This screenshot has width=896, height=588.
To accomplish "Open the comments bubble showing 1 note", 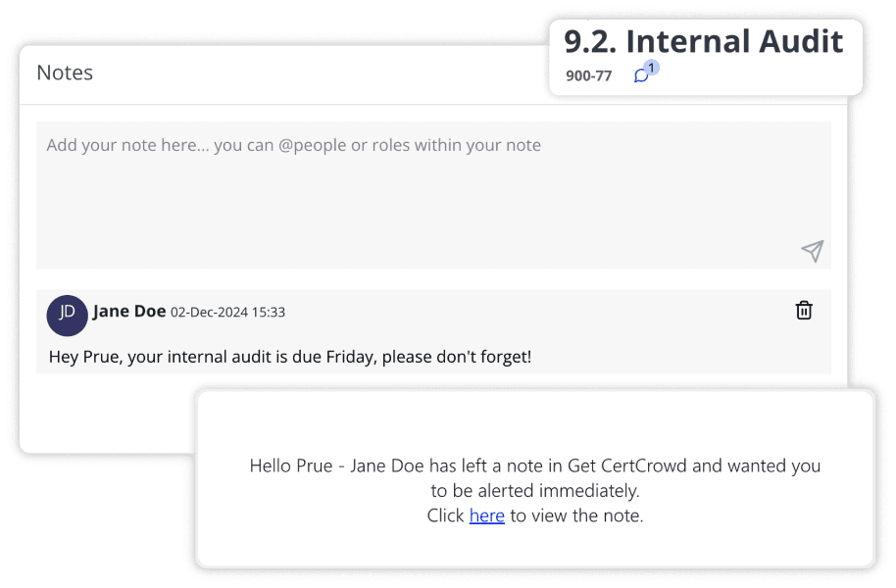I will pos(642,73).
